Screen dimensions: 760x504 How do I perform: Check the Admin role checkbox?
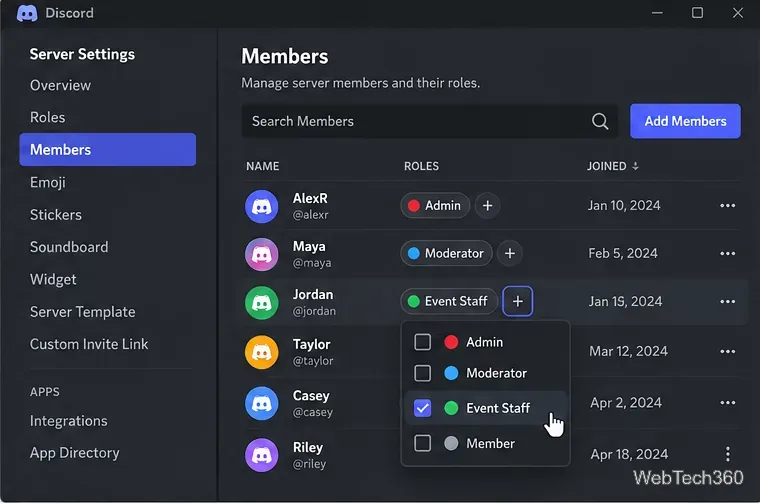[x=422, y=342]
